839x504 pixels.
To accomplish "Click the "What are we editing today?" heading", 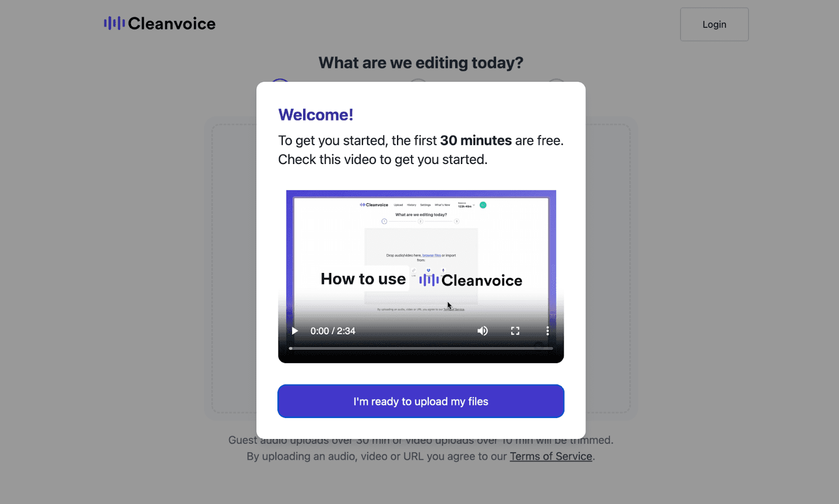I will pyautogui.click(x=421, y=63).
